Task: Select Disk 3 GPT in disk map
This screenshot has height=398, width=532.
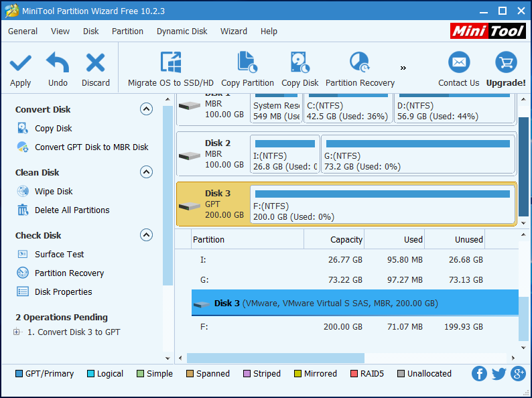Action: tap(214, 204)
